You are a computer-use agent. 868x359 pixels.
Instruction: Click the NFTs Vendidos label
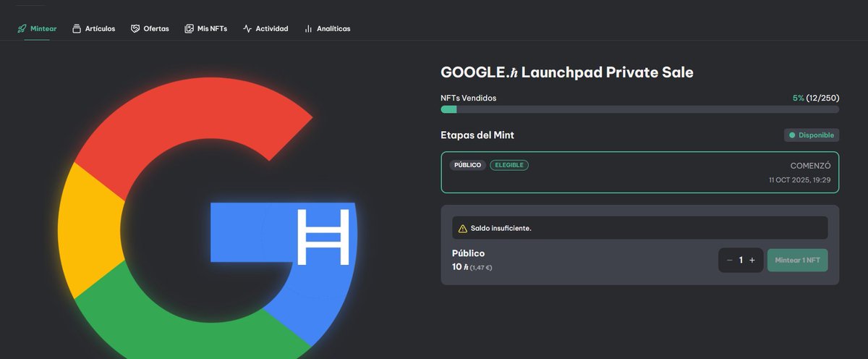pyautogui.click(x=469, y=98)
